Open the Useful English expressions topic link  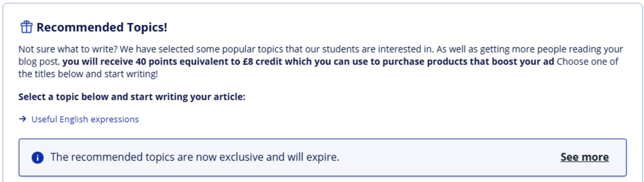[85, 119]
